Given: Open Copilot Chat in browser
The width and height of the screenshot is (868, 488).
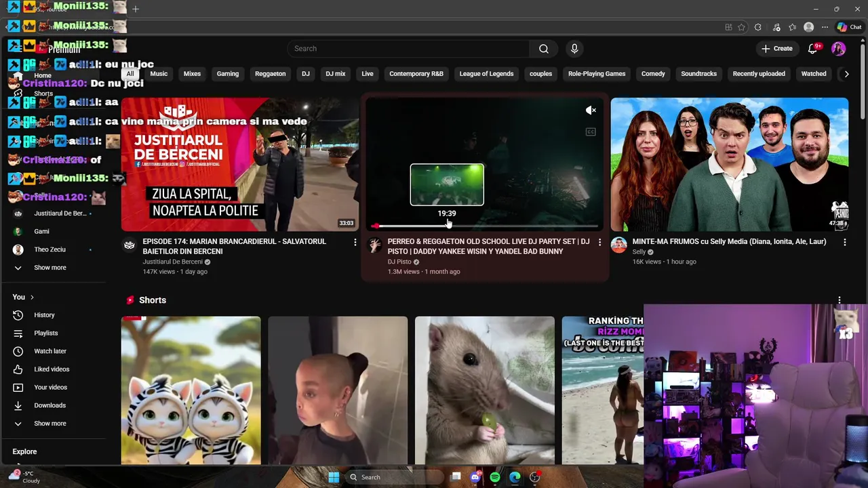Looking at the screenshot, I should (x=849, y=27).
